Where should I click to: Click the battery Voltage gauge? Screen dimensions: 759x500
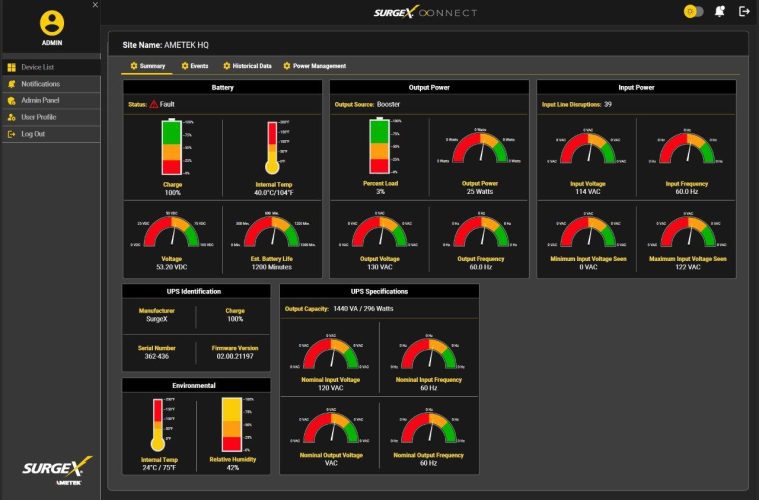click(172, 231)
